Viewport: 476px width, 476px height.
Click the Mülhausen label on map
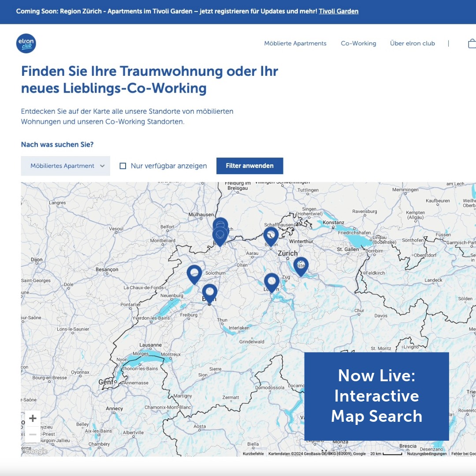(x=201, y=214)
